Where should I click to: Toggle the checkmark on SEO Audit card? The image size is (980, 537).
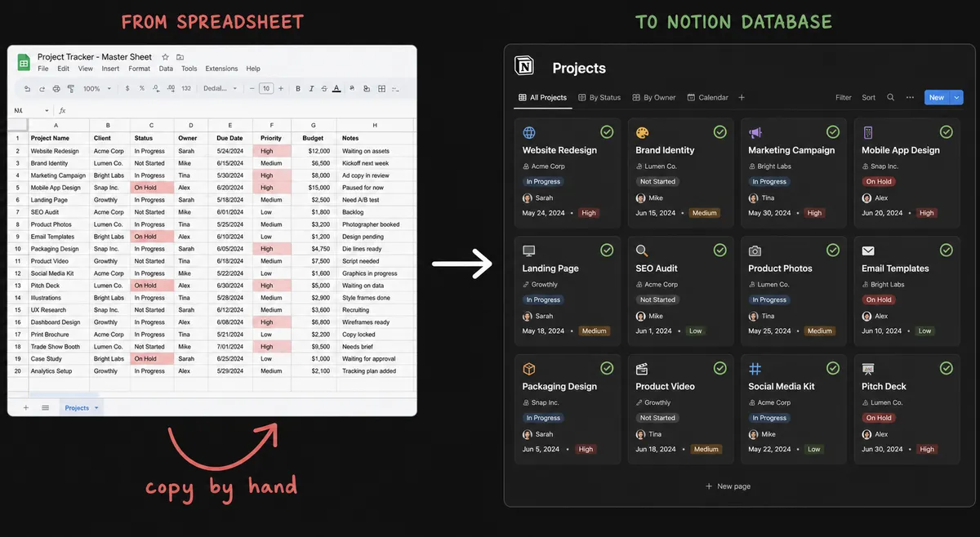click(719, 250)
